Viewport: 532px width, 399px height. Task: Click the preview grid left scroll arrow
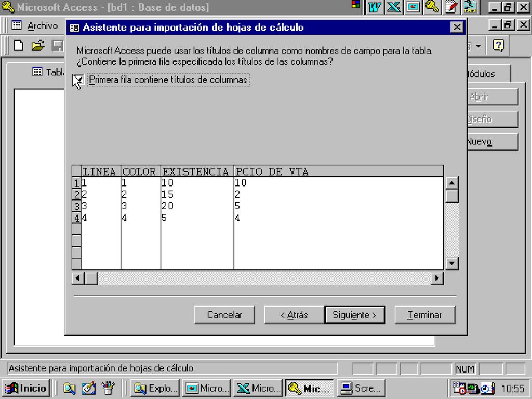(x=78, y=278)
